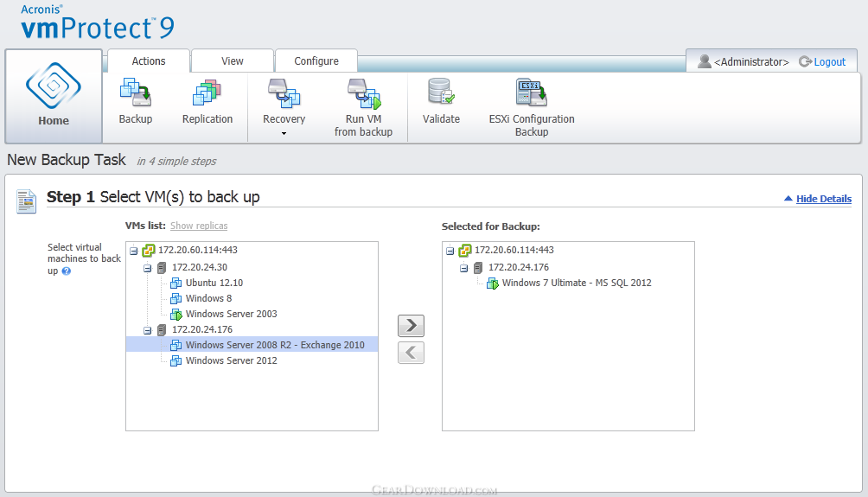
Task: Select 172.20.24.176 label in Selected pane
Action: (519, 267)
